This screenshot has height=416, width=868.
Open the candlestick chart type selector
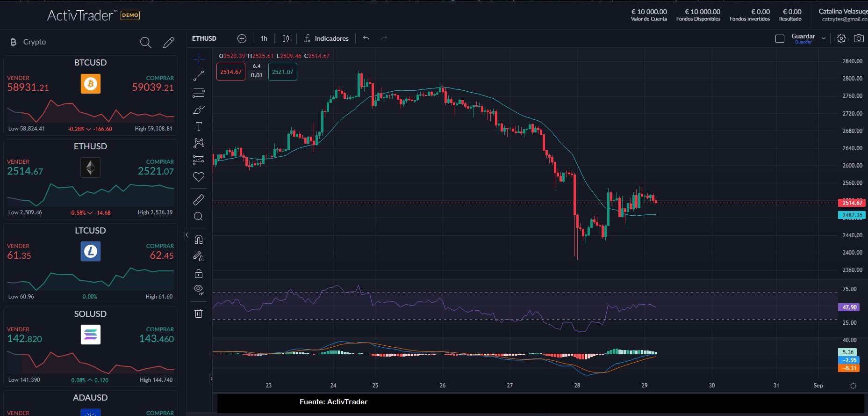click(286, 38)
